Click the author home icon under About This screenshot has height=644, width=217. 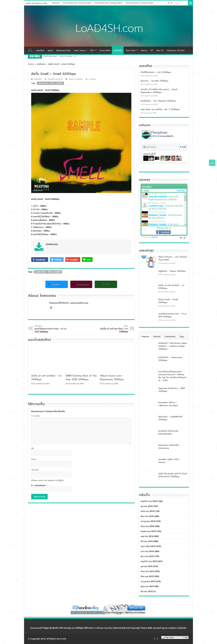51,308
